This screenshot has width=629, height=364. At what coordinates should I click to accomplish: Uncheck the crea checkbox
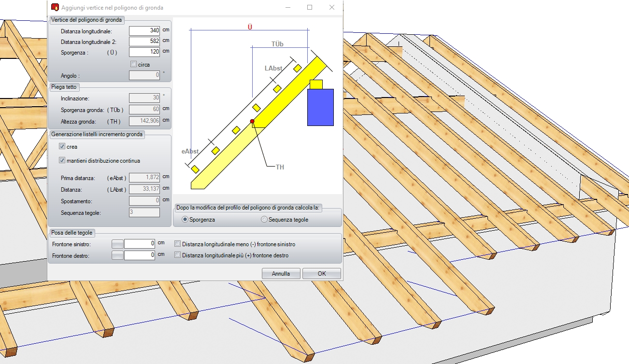point(62,146)
